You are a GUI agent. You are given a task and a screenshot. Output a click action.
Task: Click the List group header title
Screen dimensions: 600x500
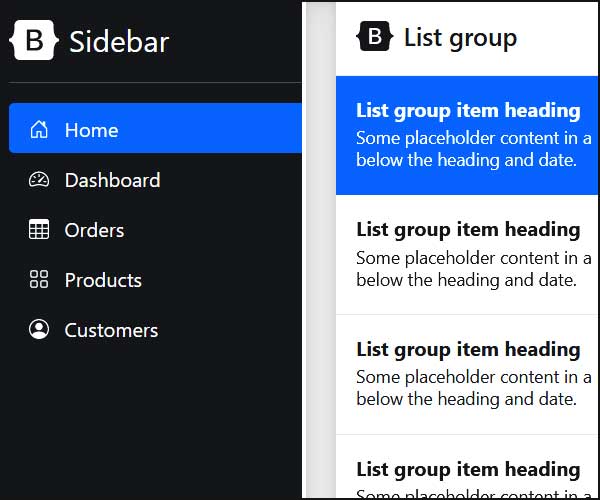(460, 38)
